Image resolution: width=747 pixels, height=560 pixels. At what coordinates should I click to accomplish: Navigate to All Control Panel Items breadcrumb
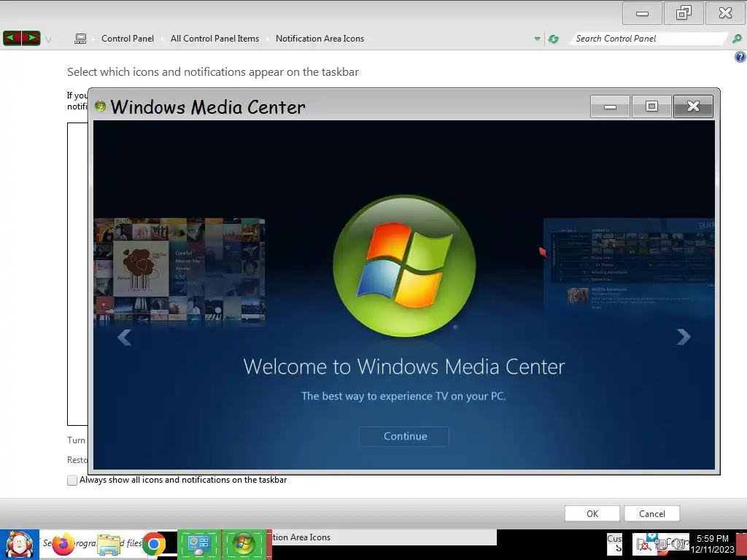pos(215,39)
